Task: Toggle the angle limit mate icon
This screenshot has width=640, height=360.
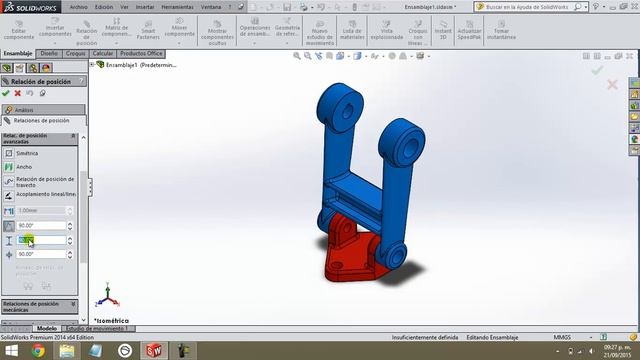Action: tap(9, 226)
